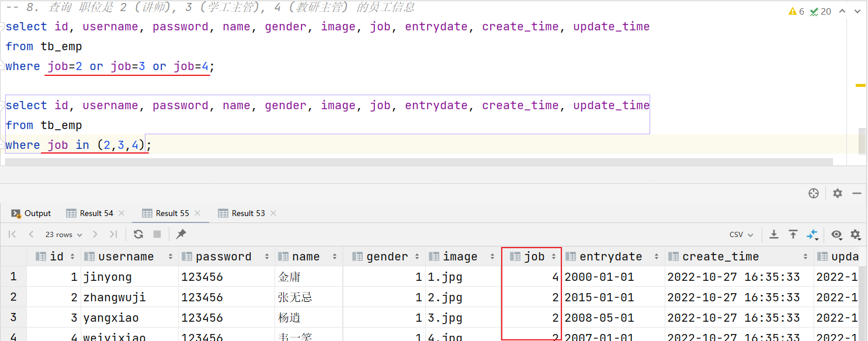Go to the next highlighted problem arrow

click(x=857, y=11)
